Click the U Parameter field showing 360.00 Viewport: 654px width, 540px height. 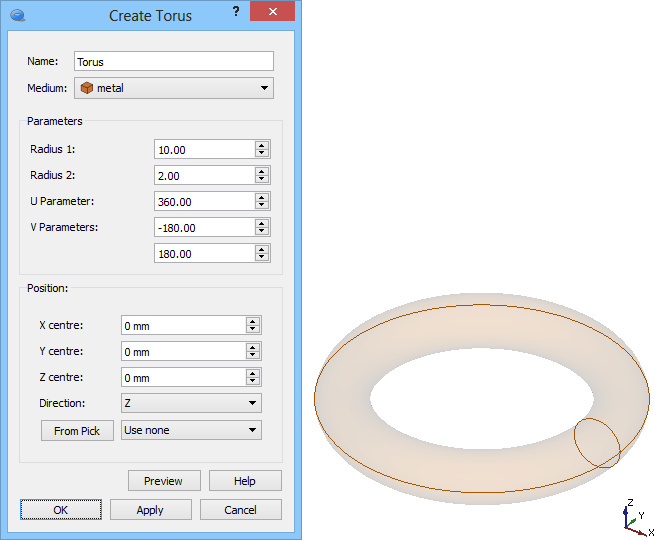(x=204, y=201)
